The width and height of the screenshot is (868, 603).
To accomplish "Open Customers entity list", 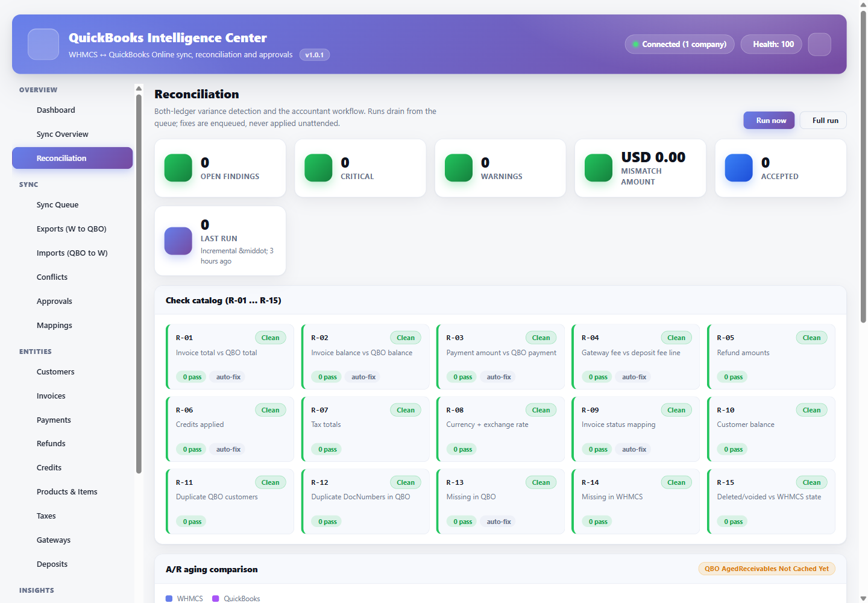I will pyautogui.click(x=72, y=371).
